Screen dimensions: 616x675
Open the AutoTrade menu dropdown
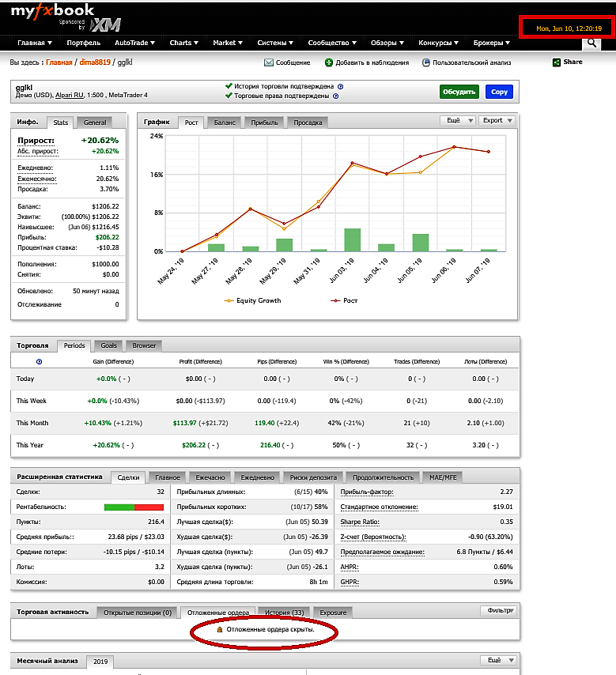point(134,43)
